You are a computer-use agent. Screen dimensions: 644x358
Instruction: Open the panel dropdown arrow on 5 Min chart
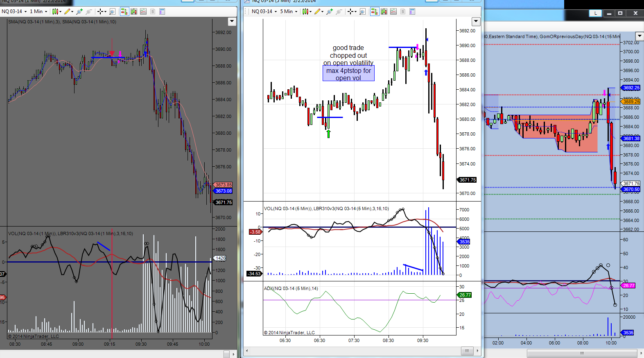[x=476, y=21]
